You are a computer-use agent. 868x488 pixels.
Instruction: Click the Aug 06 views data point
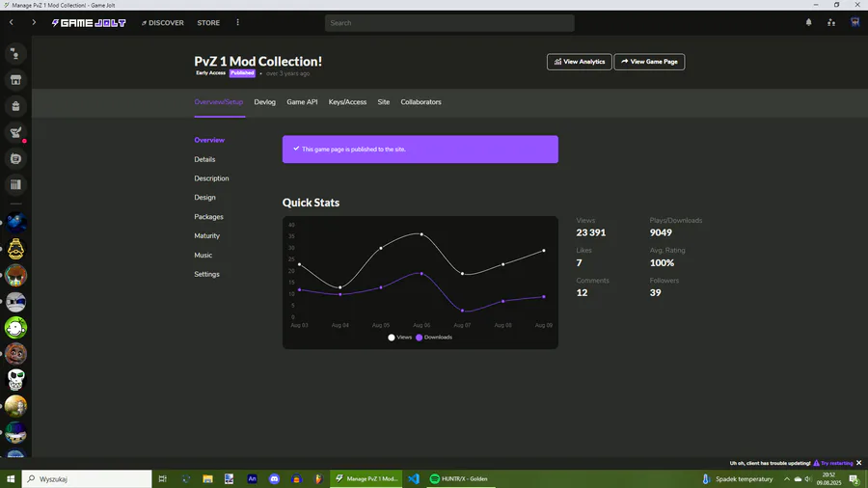(x=421, y=234)
